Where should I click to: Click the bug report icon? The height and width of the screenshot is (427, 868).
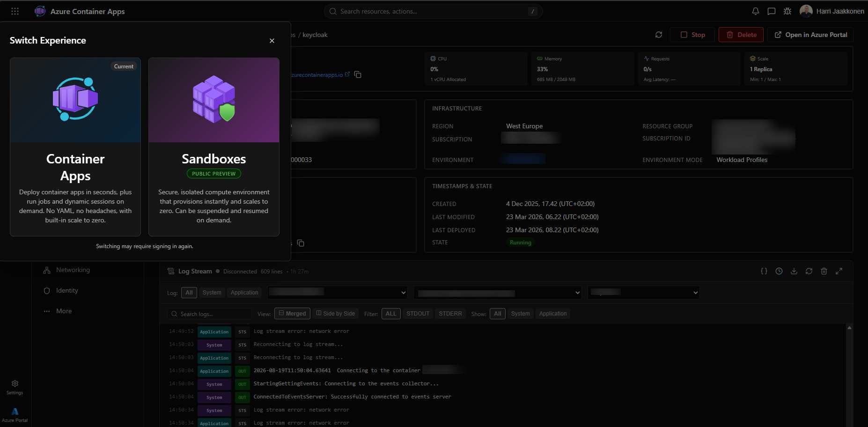coord(787,11)
